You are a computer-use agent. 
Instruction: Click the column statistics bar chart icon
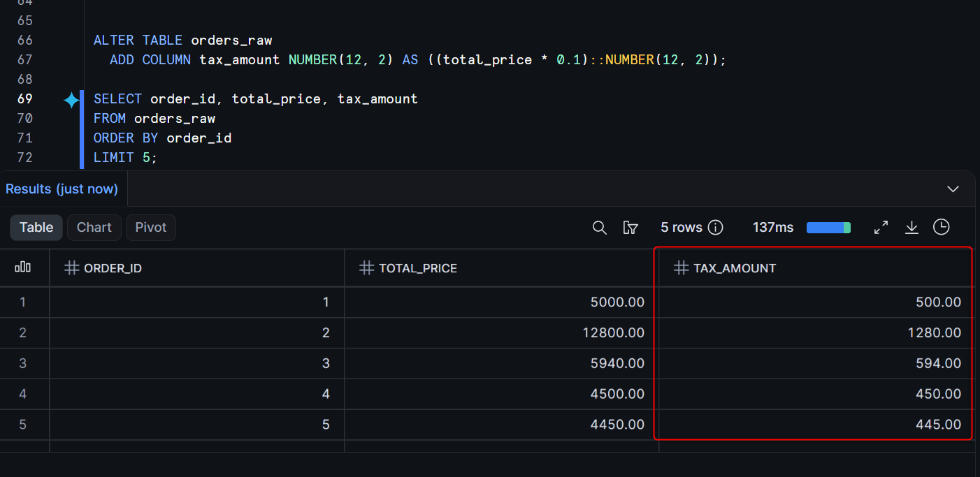pos(23,267)
